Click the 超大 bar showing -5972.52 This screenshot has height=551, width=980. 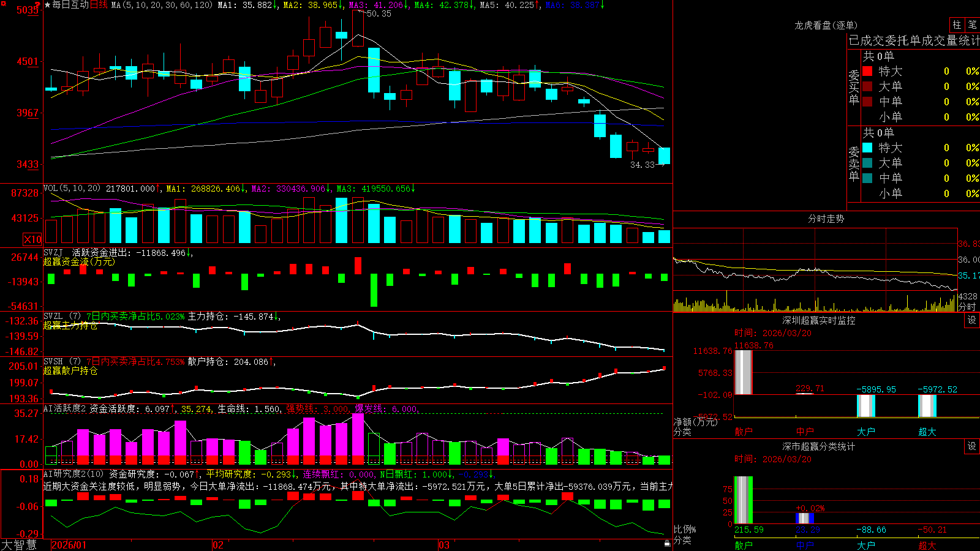pos(927,406)
